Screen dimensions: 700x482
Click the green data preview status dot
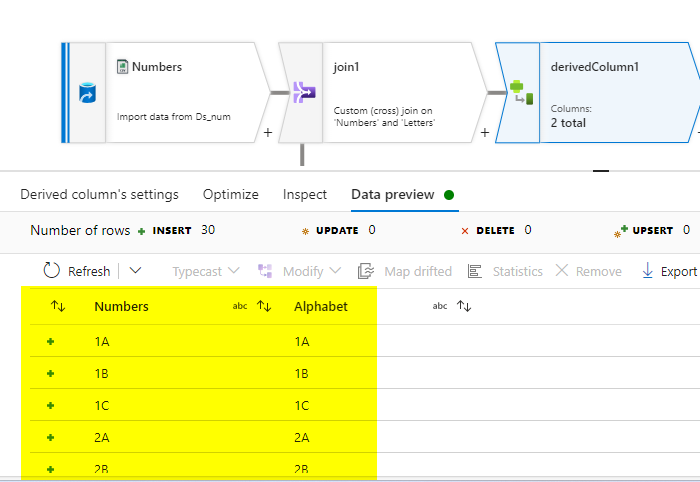click(449, 195)
